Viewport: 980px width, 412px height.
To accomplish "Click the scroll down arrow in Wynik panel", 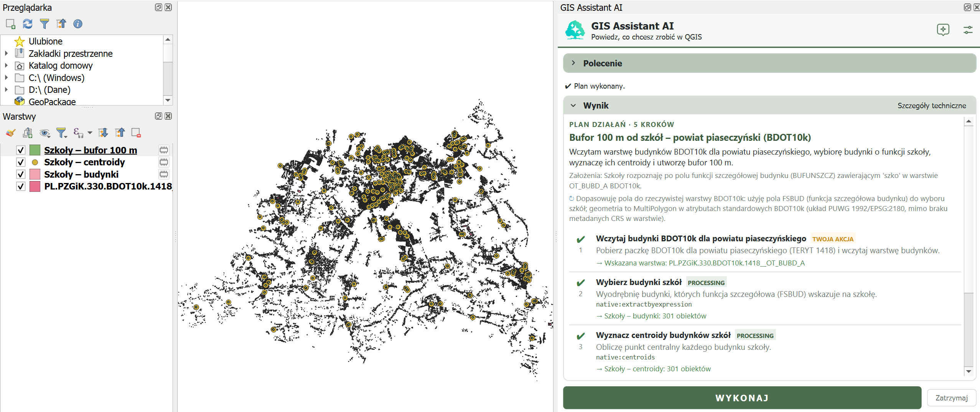I will [x=969, y=371].
